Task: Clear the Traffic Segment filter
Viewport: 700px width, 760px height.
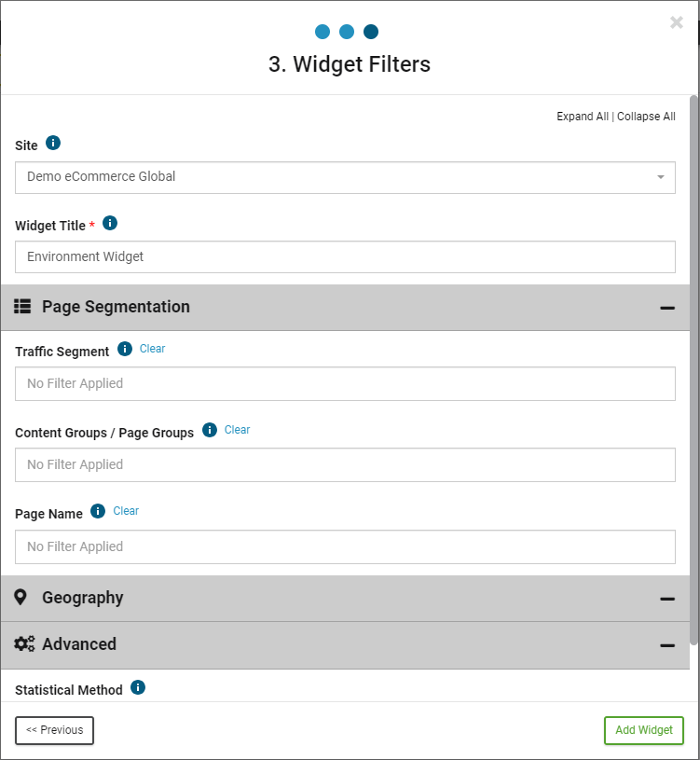Action: 152,349
